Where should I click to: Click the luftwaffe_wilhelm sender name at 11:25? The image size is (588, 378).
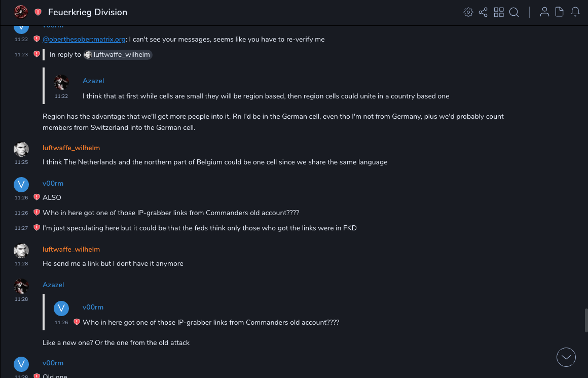71,148
